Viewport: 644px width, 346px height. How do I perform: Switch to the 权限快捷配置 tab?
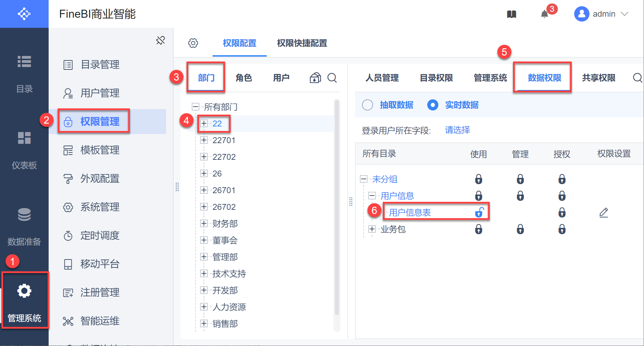coord(302,43)
